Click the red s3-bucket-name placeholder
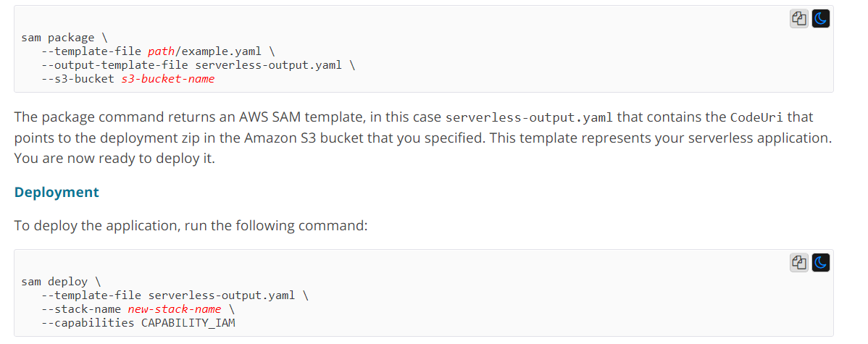The width and height of the screenshot is (868, 344). point(168,79)
